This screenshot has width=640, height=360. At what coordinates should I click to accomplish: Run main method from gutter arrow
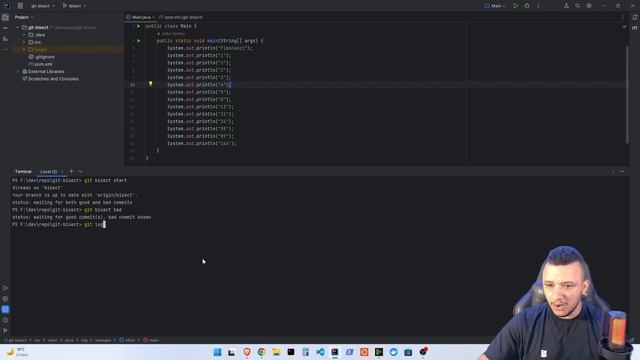tap(139, 41)
